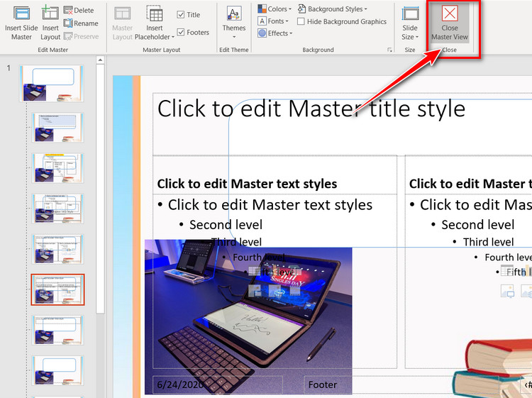The height and width of the screenshot is (398, 532).
Task: Select the stacked books picture
Action: [492, 367]
